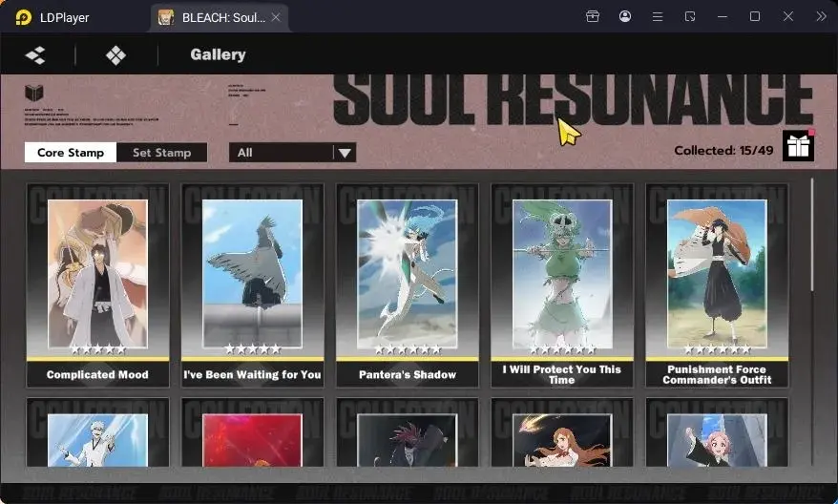Viewport: 838px width, 504px height.
Task: Open the book icon in the banner
Action: (x=33, y=93)
